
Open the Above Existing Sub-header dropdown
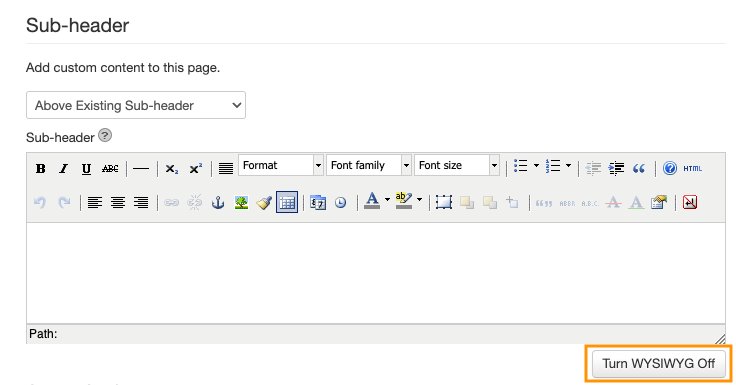click(x=136, y=105)
